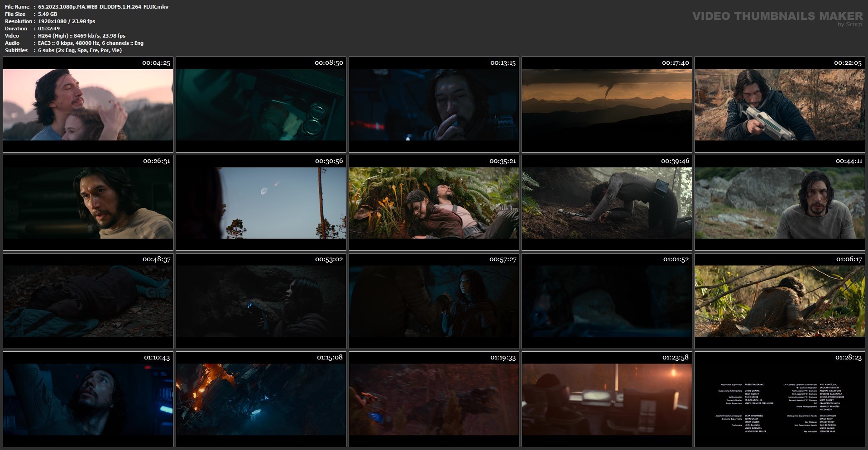Select the thumbnail at 00:13:15
This screenshot has width=868, height=450.
coord(434,105)
